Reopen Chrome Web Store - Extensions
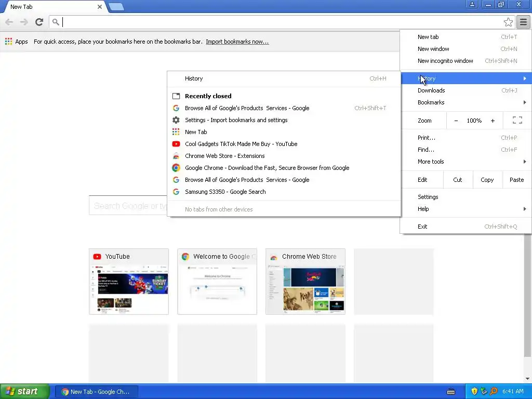The image size is (532, 399). (284, 156)
